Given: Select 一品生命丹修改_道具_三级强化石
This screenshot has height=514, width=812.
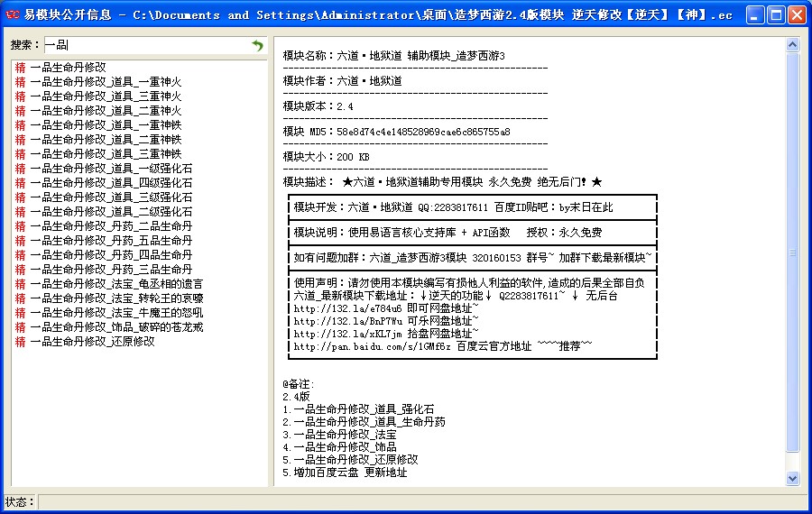Looking at the screenshot, I should (111, 197).
